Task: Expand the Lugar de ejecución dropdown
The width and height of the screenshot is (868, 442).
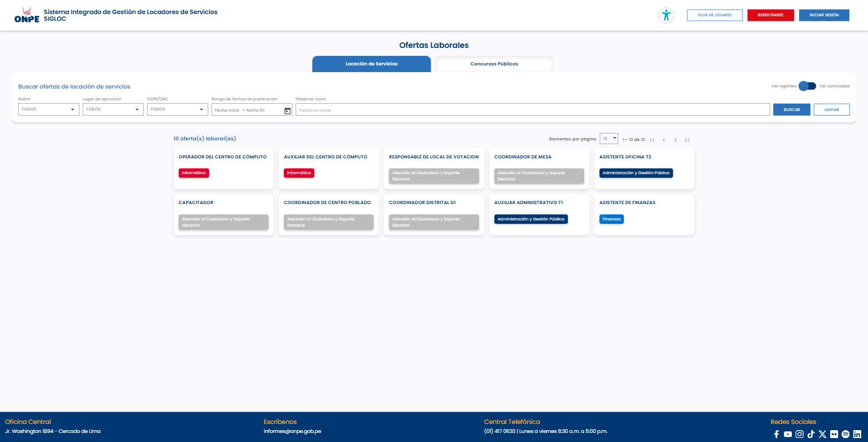Action: [113, 109]
